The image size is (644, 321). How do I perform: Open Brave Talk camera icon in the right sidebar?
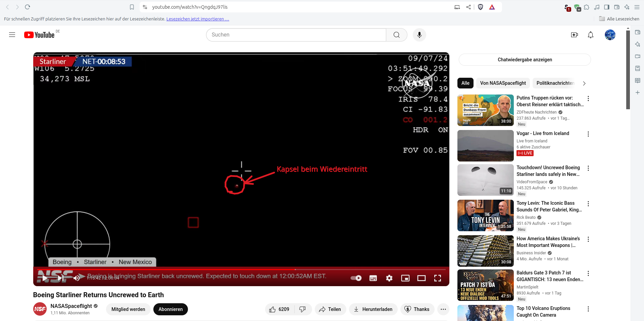pos(638,56)
